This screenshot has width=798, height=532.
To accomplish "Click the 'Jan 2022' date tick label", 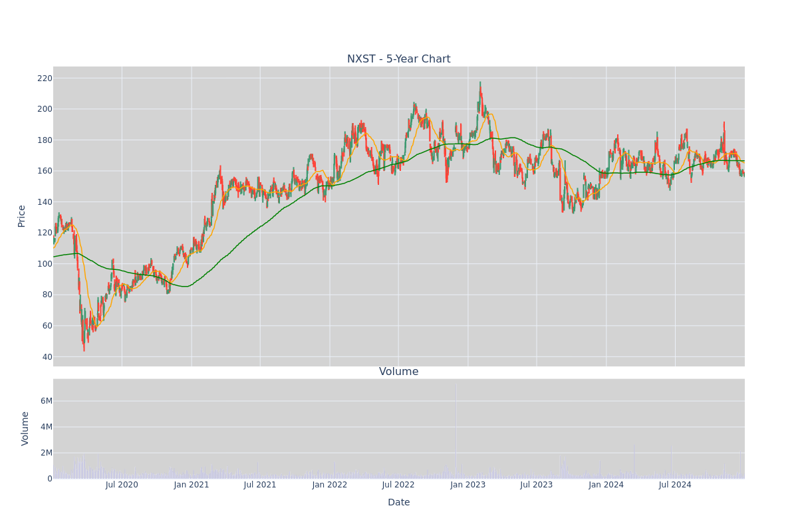I will pyautogui.click(x=330, y=485).
